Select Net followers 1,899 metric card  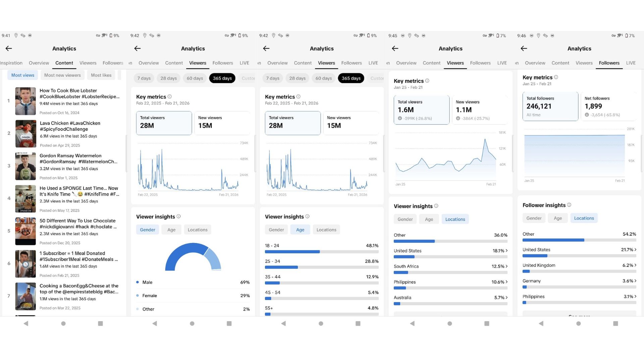tap(608, 106)
